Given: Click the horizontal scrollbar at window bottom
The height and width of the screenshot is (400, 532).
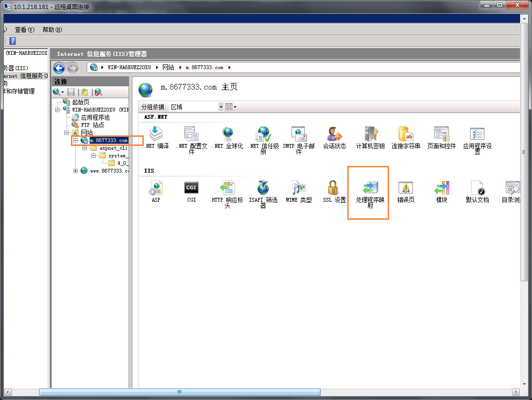Looking at the screenshot, I should 179,392.
